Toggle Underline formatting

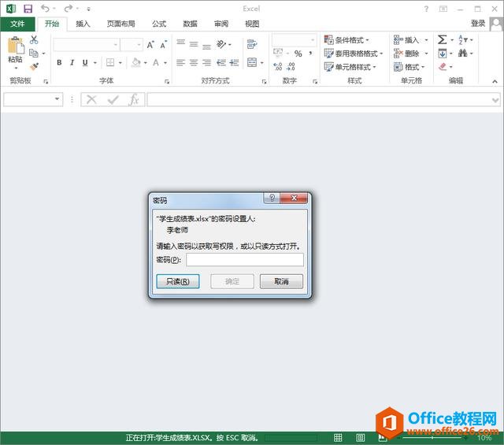click(84, 63)
